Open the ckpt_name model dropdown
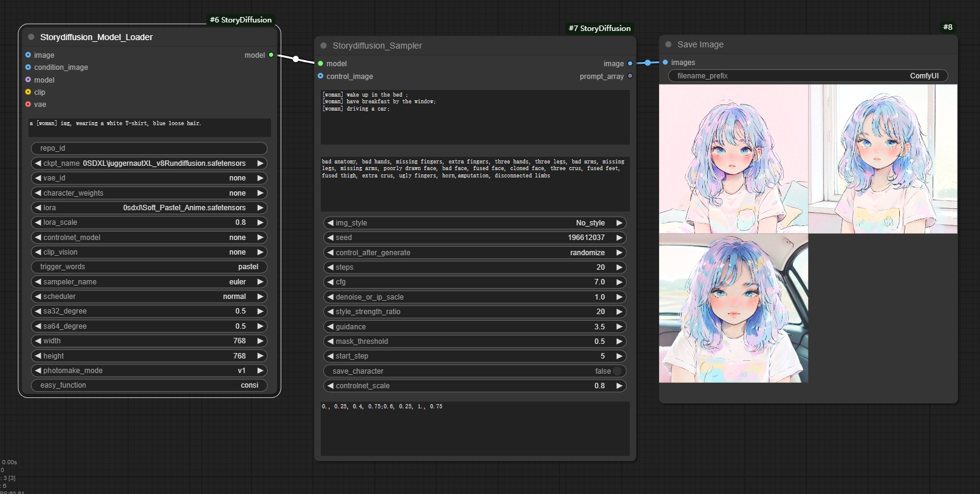 pos(149,163)
